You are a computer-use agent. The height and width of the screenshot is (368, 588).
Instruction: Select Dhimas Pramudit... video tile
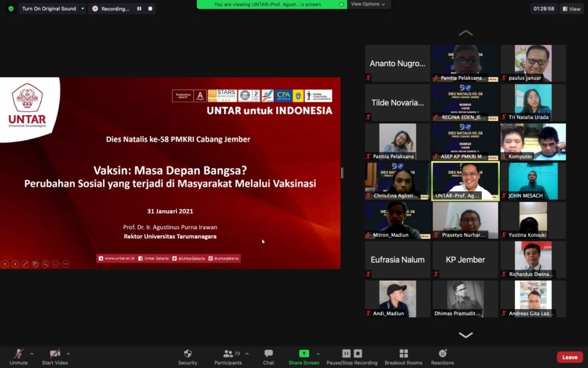click(465, 299)
